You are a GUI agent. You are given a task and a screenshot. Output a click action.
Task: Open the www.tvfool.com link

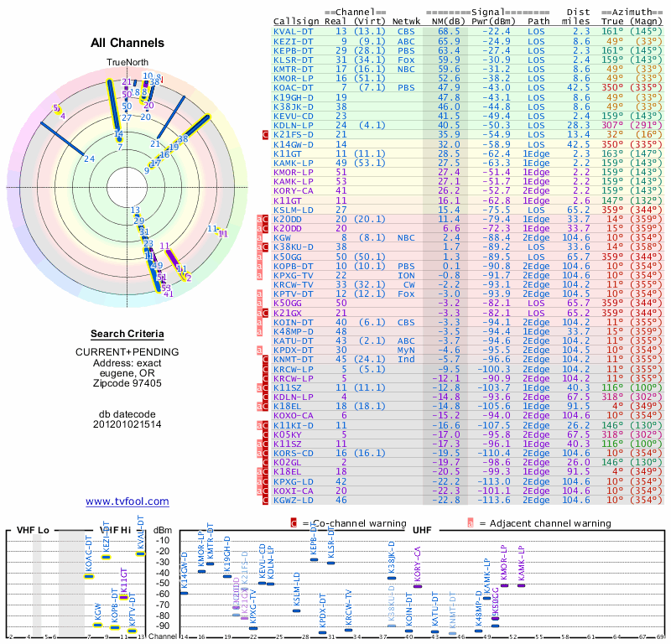click(x=127, y=501)
